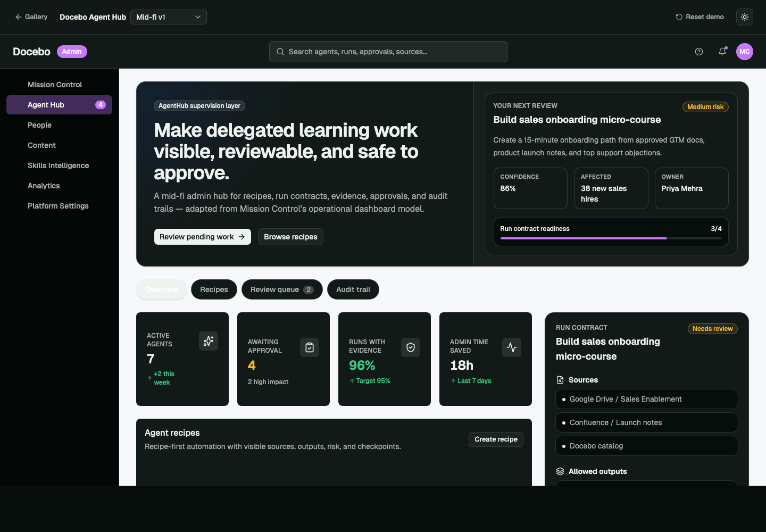Click the Runs with Evidence shield icon
The image size is (766, 532).
pyautogui.click(x=411, y=347)
